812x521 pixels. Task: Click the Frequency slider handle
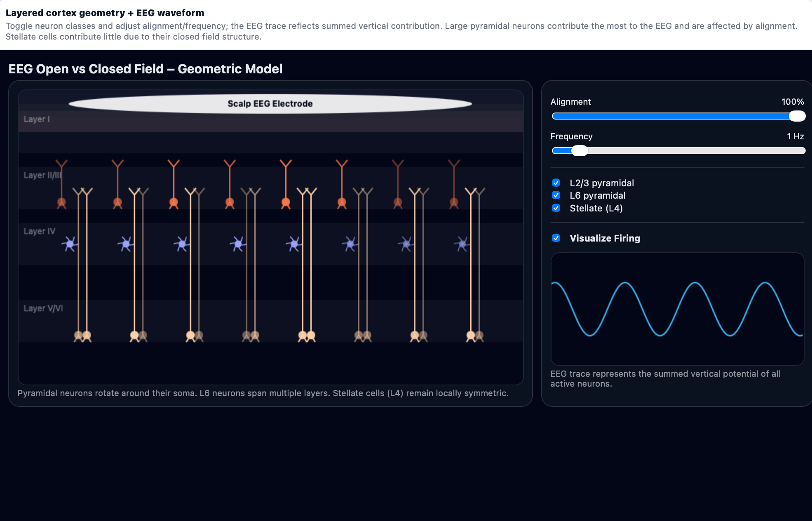click(x=580, y=151)
